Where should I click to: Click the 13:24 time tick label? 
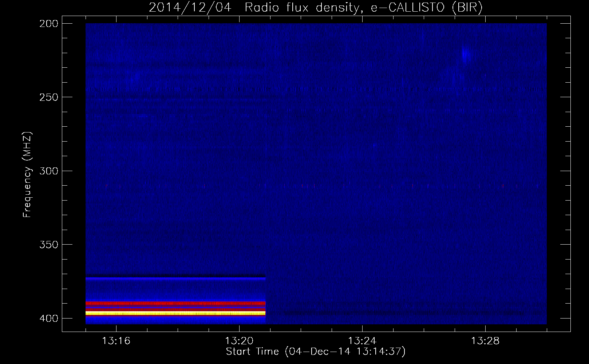362,341
